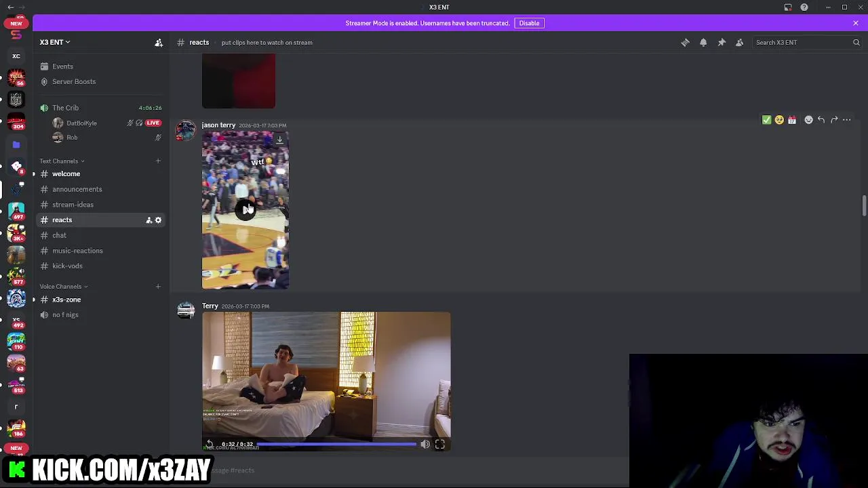
Task: Open server icon with 577 badge
Action: [16, 276]
